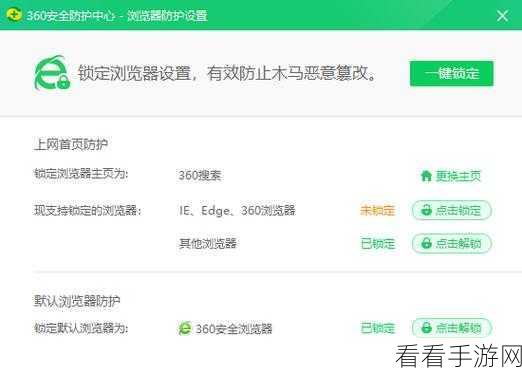
Task: Click the 上网首页防护 section heading
Action: pyautogui.click(x=71, y=144)
